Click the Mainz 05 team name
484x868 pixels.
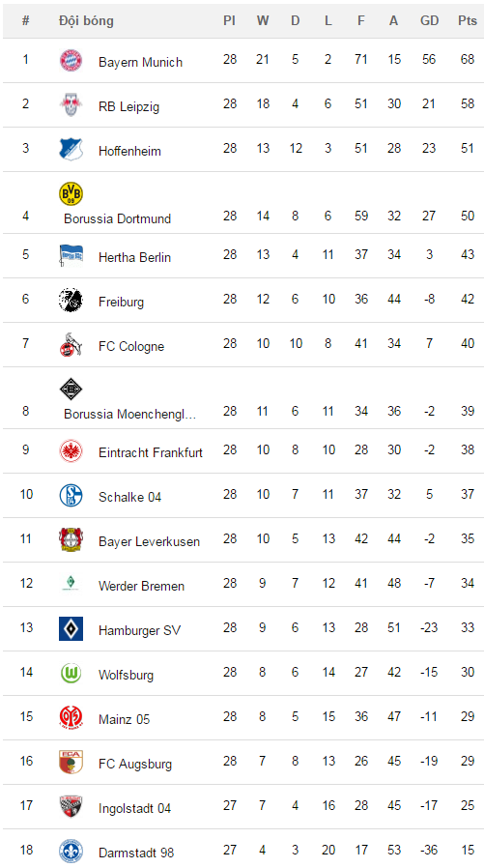(125, 719)
